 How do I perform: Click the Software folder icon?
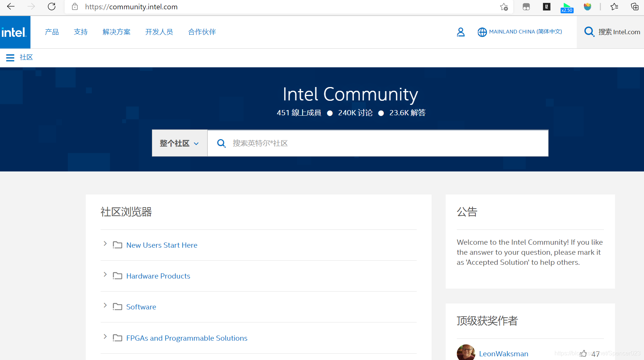coord(117,306)
